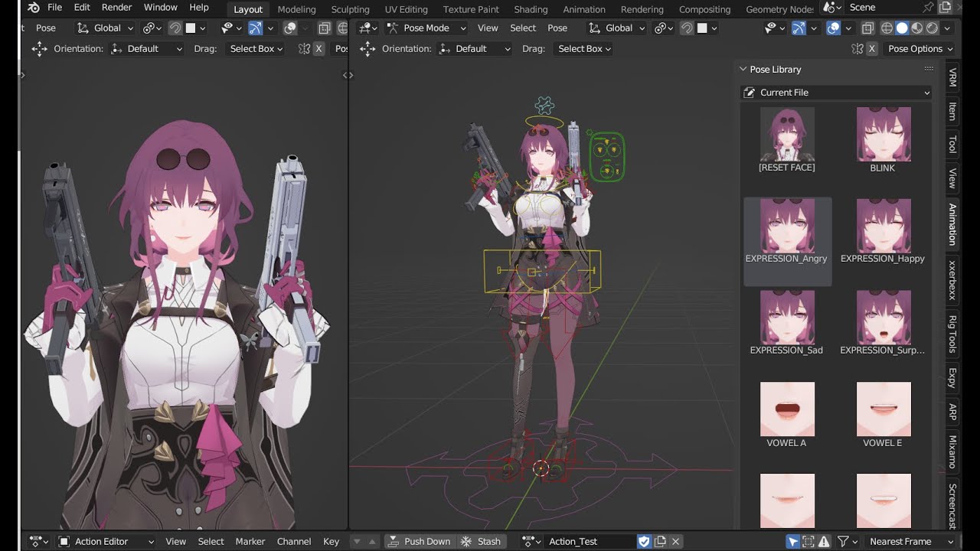Switch to material preview shading
The width and height of the screenshot is (980, 551).
pos(917,28)
